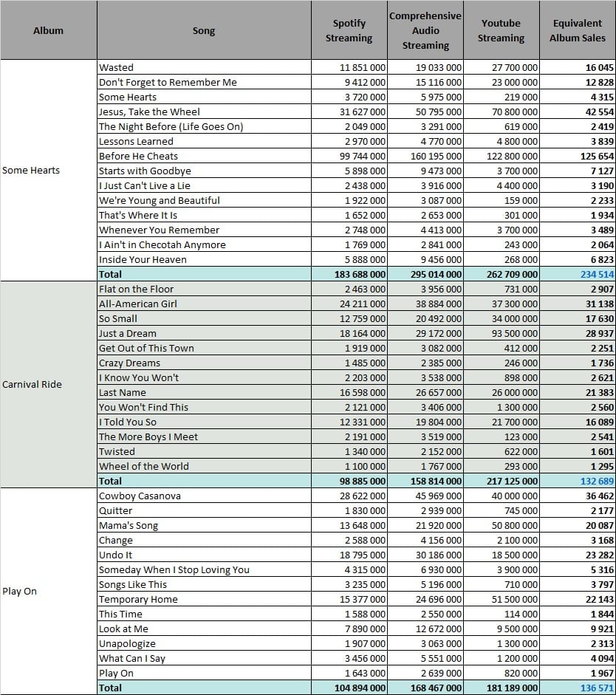Select The More Boys I Meet
The image size is (616, 695).
[x=204, y=436]
